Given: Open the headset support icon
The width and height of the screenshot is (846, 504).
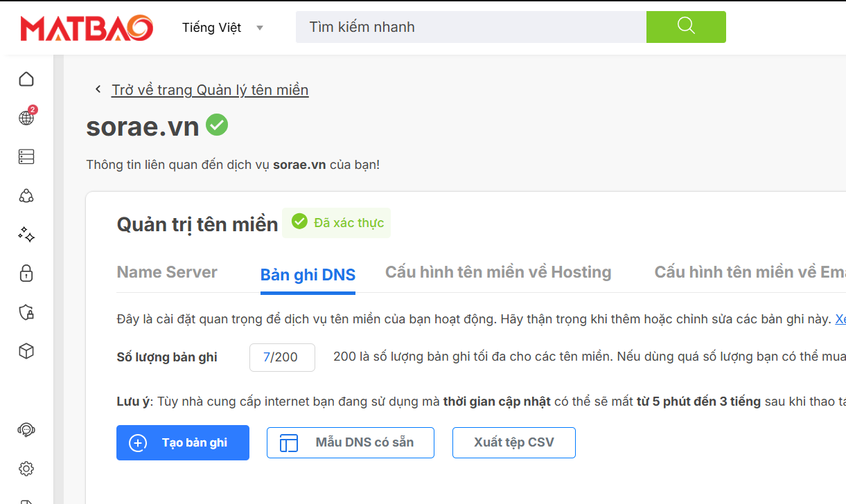Looking at the screenshot, I should [x=26, y=430].
